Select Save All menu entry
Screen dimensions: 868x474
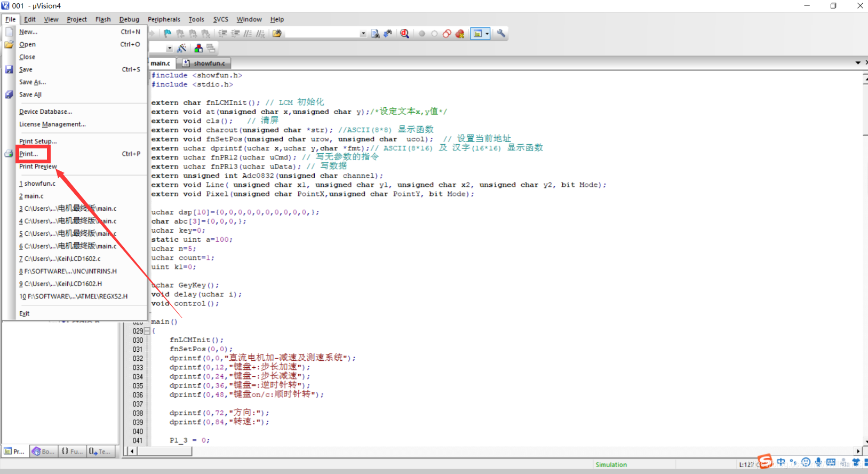(75, 94)
